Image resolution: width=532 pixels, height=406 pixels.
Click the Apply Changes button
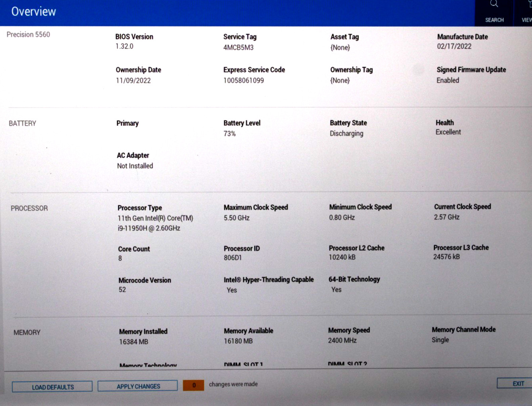[x=138, y=386]
